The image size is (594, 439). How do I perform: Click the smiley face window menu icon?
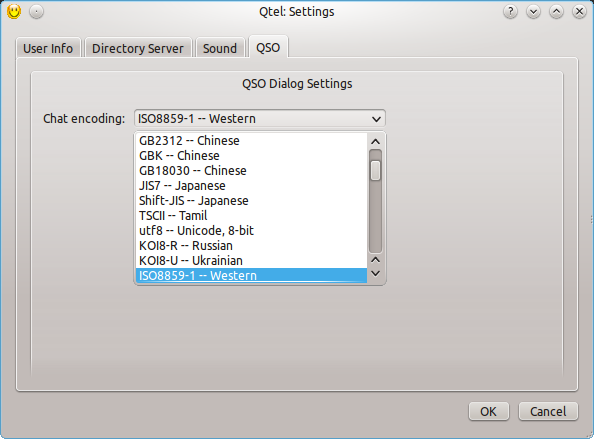14,11
